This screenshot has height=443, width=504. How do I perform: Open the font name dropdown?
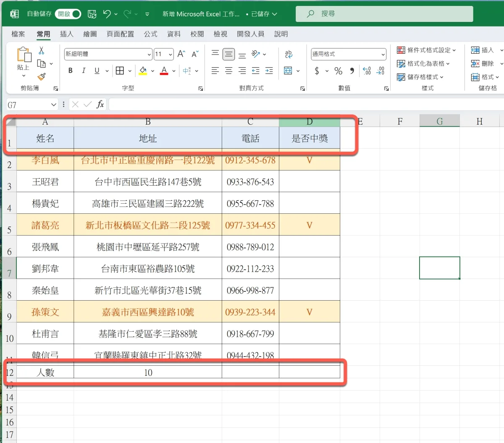coord(149,54)
